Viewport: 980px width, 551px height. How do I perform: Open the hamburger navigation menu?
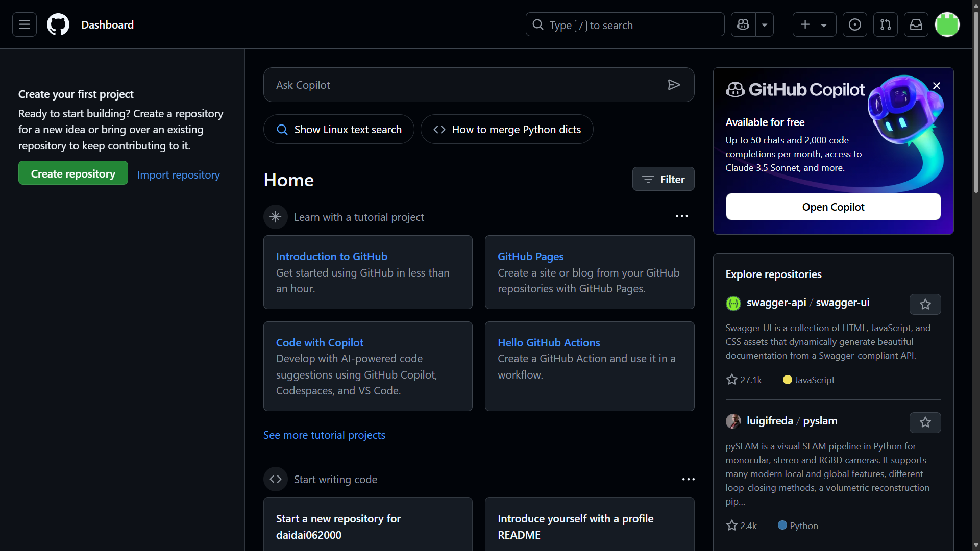click(24, 24)
